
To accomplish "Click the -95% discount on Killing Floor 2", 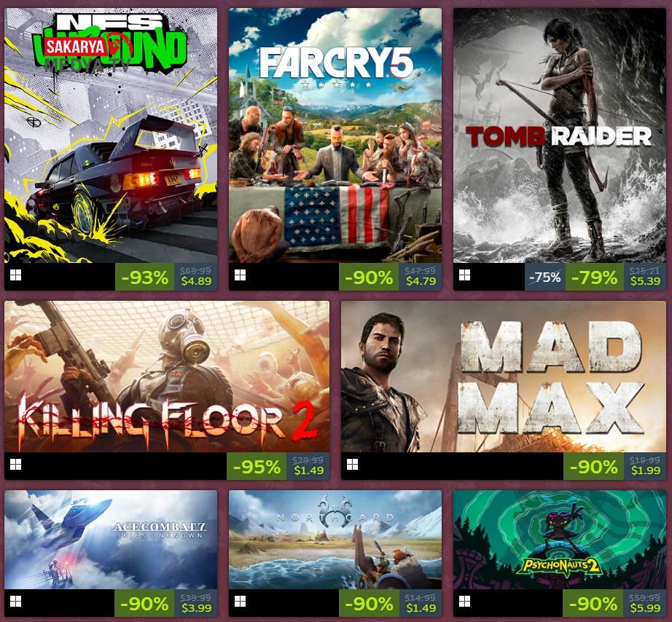I will (257, 466).
